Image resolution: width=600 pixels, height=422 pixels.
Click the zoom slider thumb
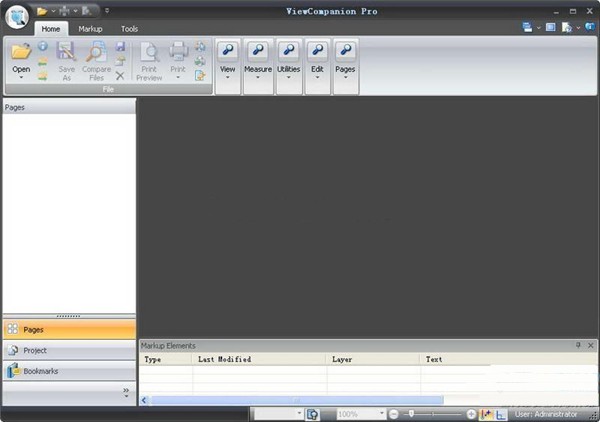tap(411, 414)
